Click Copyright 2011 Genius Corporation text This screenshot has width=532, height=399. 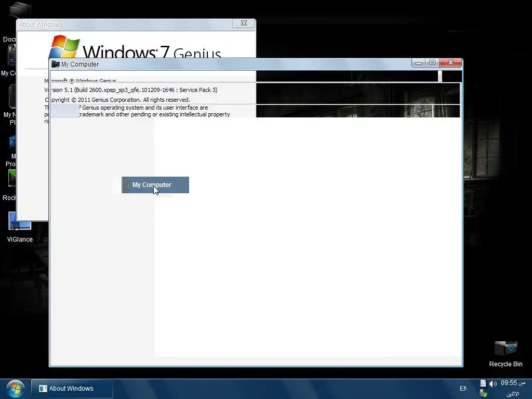[117, 100]
